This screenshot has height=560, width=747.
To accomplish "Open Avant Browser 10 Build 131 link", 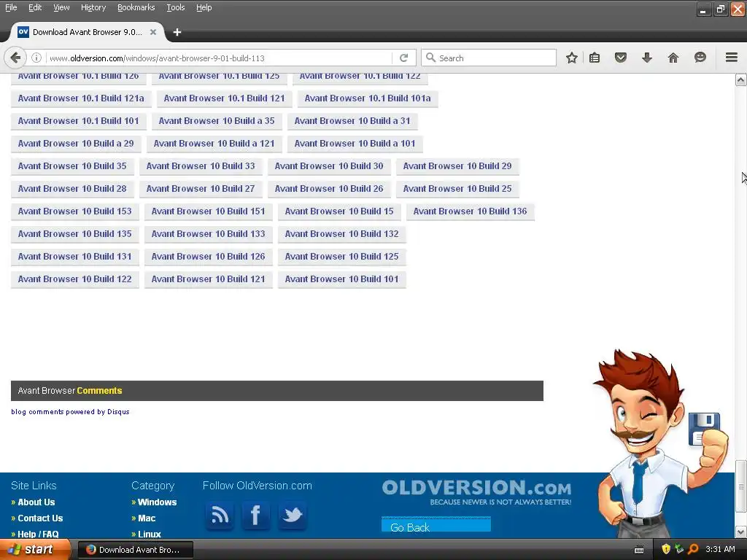I will click(75, 257).
